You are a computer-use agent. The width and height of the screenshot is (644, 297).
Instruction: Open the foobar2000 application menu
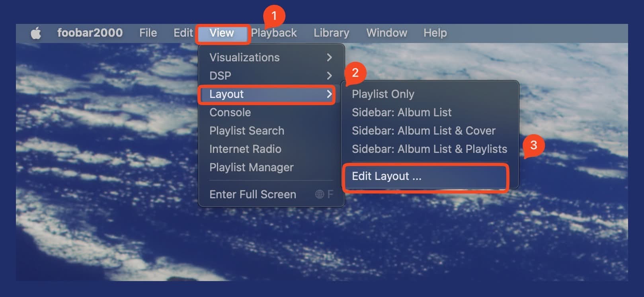point(90,33)
